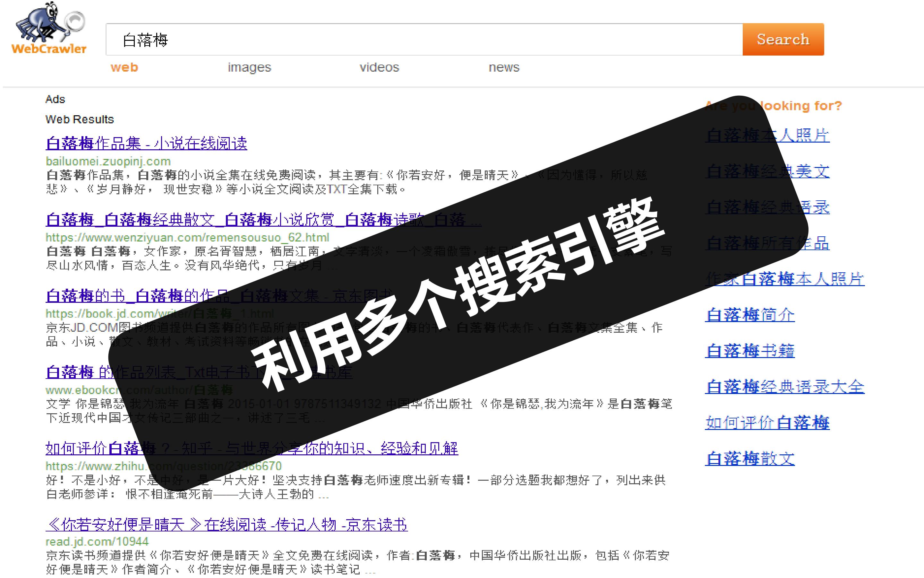Open suggestion 白落梅所有作品

click(767, 243)
